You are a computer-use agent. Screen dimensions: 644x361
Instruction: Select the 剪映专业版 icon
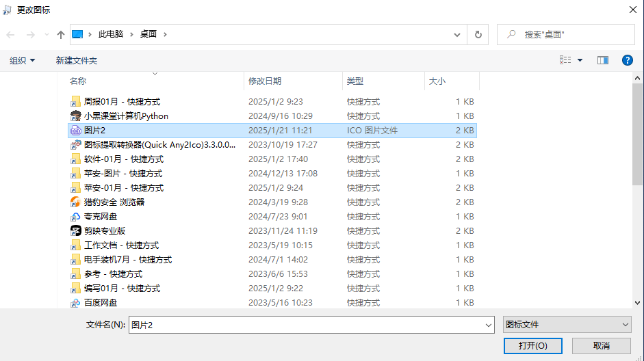pyautogui.click(x=75, y=230)
